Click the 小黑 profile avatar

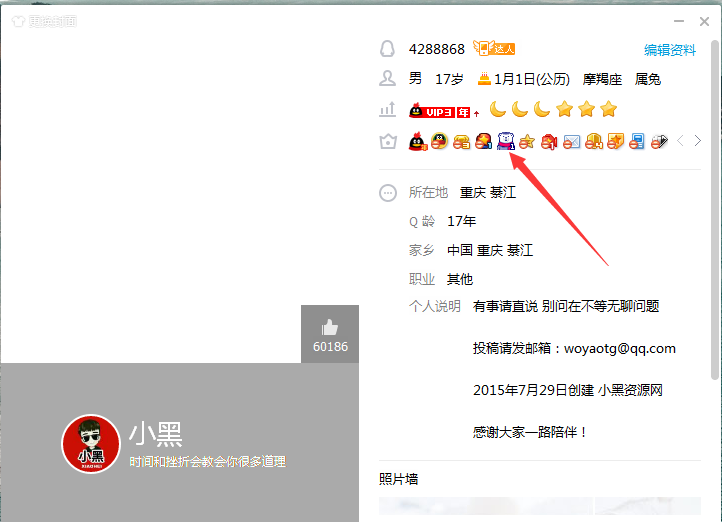[x=90, y=443]
